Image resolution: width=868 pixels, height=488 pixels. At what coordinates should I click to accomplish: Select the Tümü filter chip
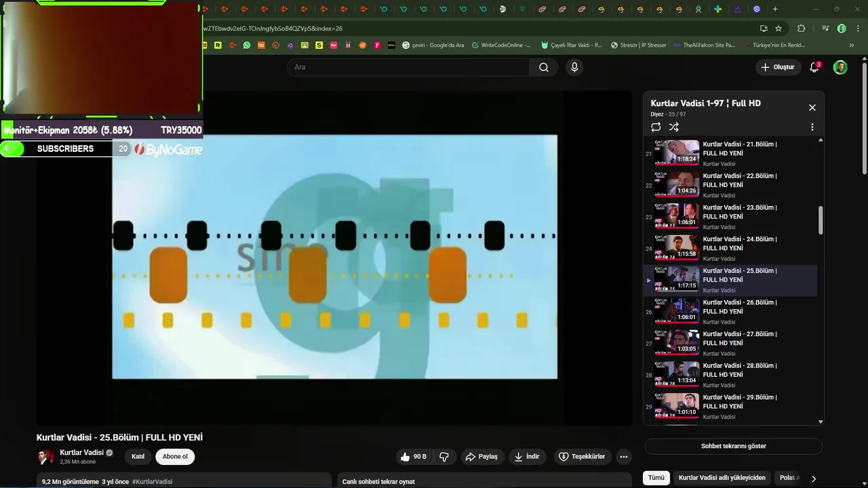tap(656, 478)
